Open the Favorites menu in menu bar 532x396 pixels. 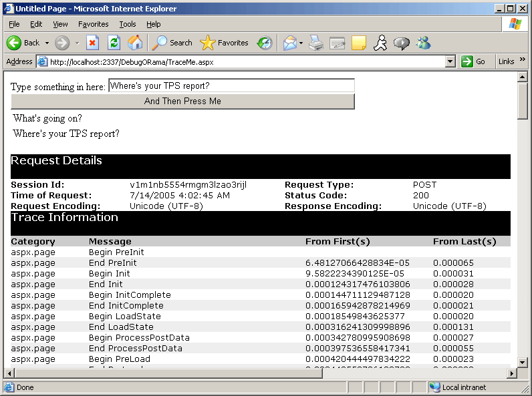(93, 24)
